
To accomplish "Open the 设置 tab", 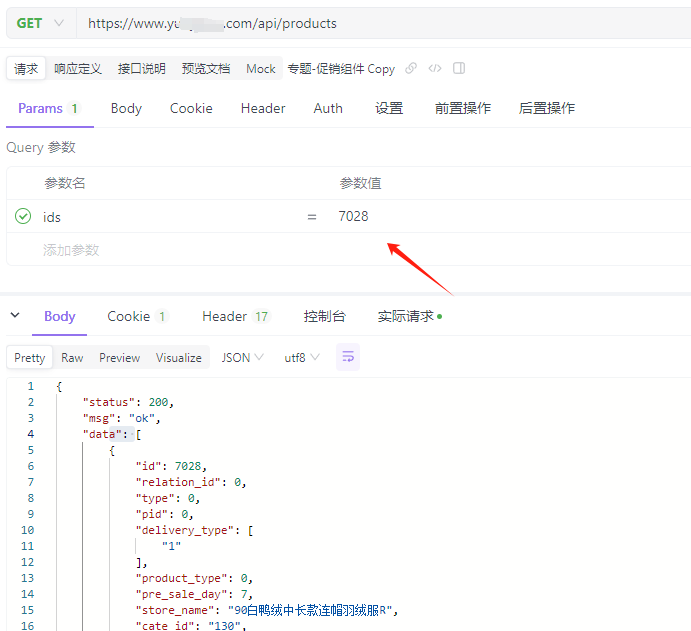I will (x=389, y=108).
